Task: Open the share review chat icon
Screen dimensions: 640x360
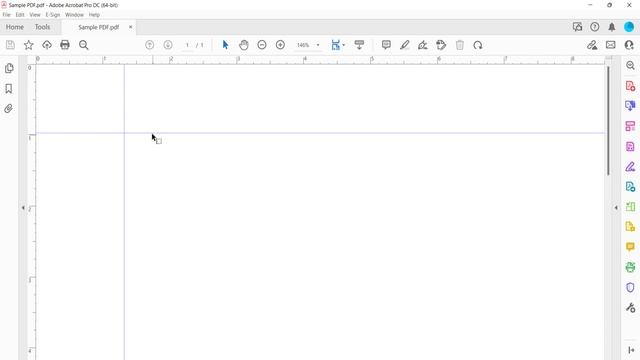Action: click(x=577, y=27)
